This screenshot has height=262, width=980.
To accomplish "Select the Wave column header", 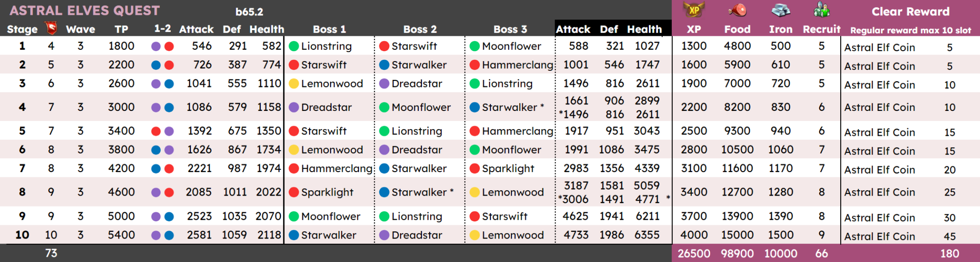I will click(x=80, y=29).
